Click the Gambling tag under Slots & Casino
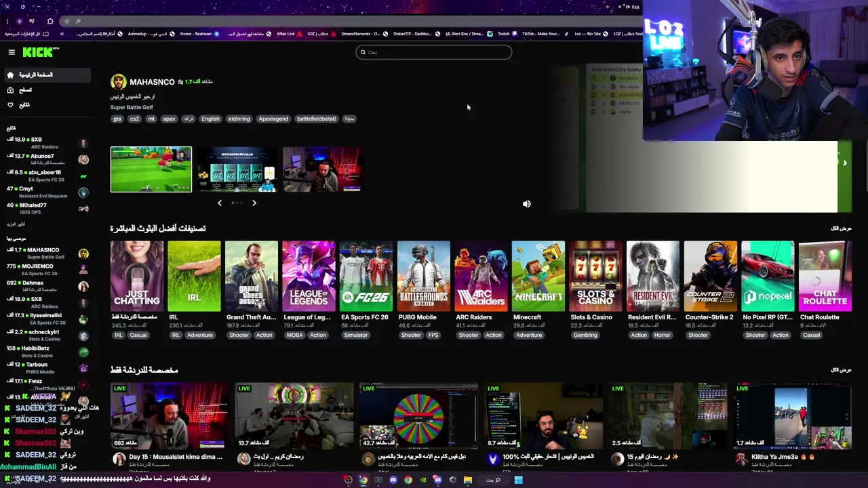 point(585,335)
